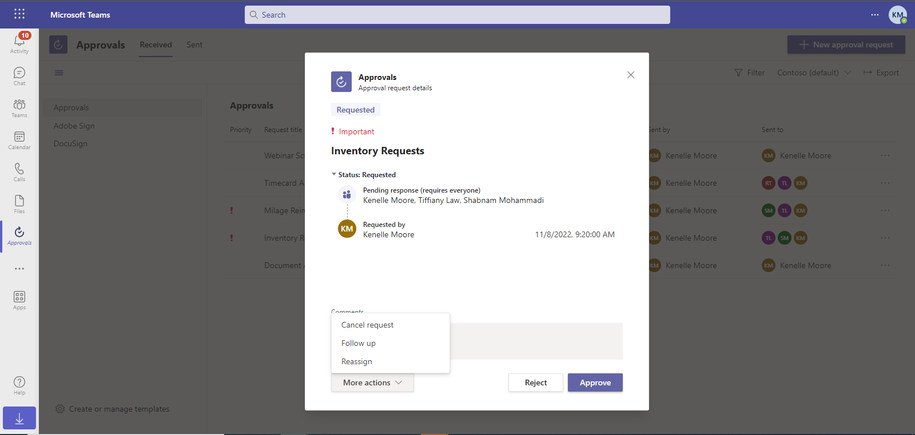Open Teams in the sidebar
The image size is (915, 435).
tap(19, 108)
